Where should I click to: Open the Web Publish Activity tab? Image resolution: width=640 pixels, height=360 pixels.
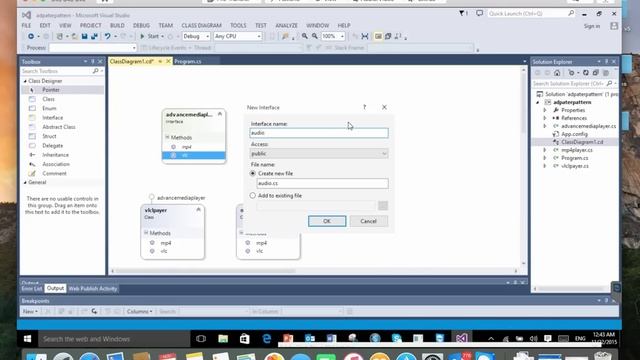[x=93, y=289]
